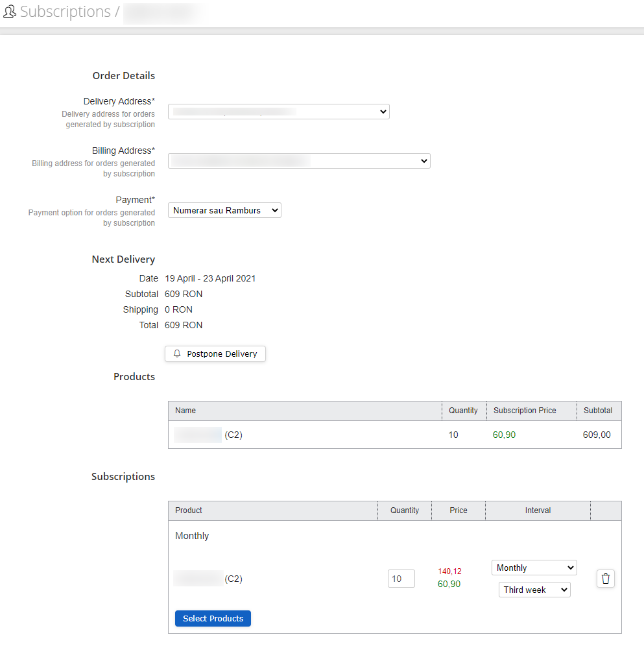Click the Product column header in Subscriptions
The image size is (644, 648).
click(189, 510)
